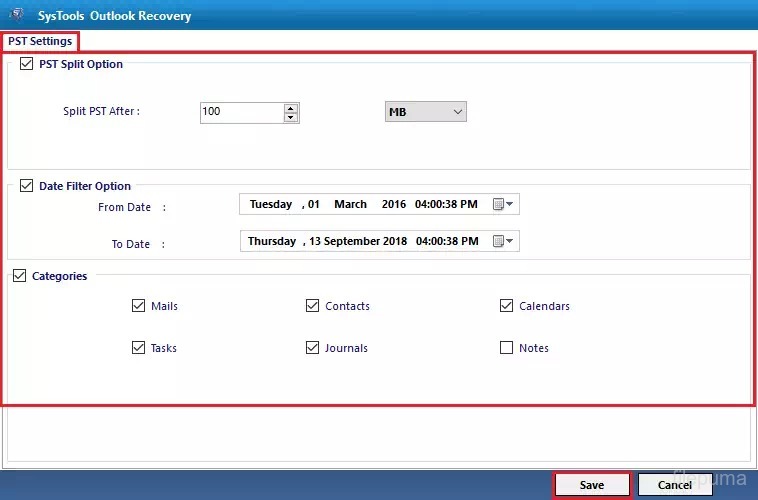Uncheck the Mails category
Screen dimensions: 758x500
click(138, 306)
